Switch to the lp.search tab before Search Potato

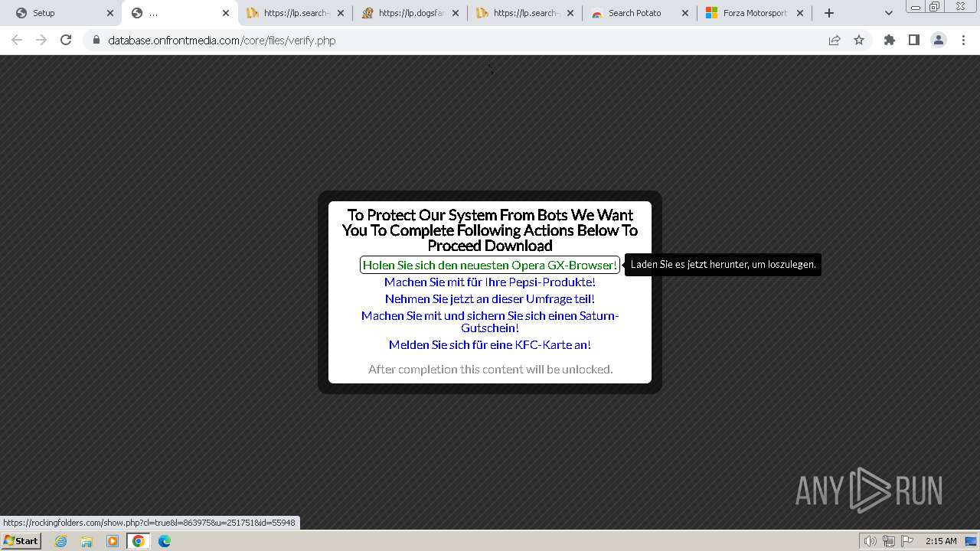tap(525, 13)
